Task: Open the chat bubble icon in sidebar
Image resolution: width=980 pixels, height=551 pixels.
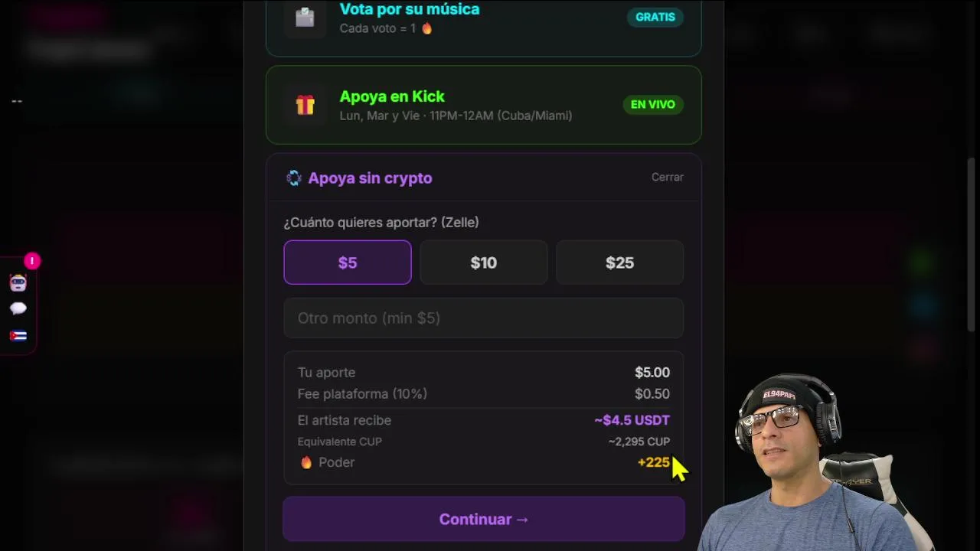Action: 18,308
